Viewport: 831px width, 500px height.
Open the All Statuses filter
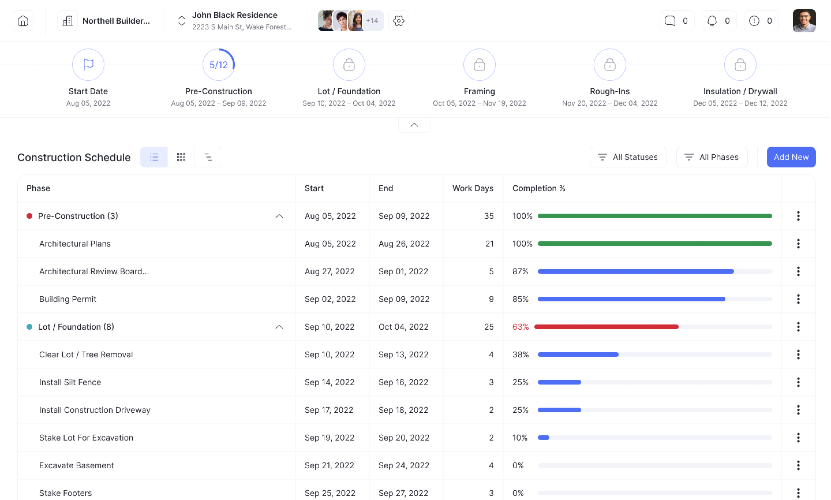[628, 157]
